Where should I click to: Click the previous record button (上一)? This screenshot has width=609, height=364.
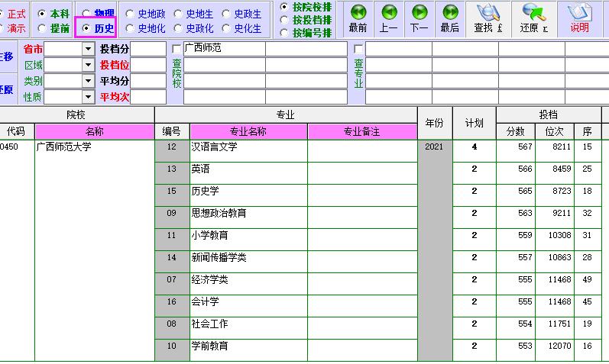pos(389,18)
